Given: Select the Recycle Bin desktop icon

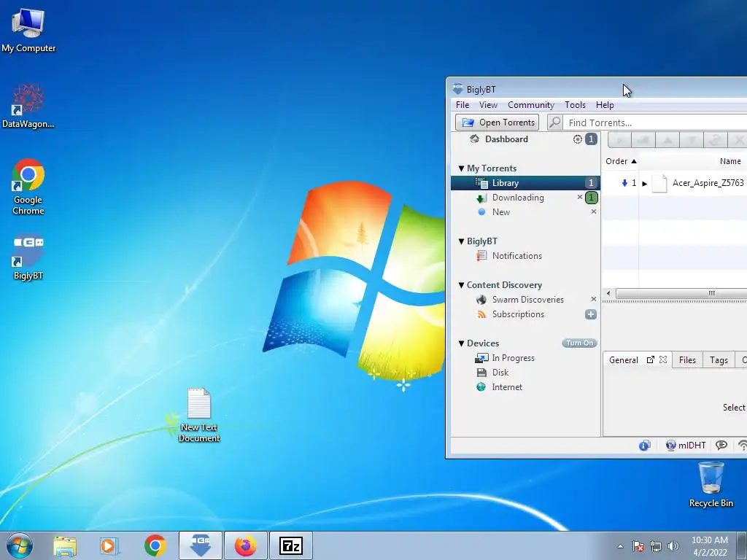Looking at the screenshot, I should tap(711, 485).
